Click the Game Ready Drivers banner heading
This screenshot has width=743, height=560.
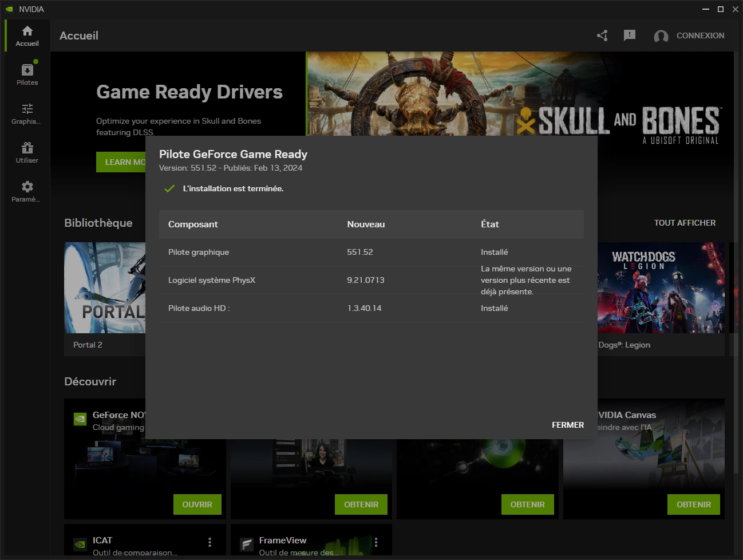coord(189,92)
